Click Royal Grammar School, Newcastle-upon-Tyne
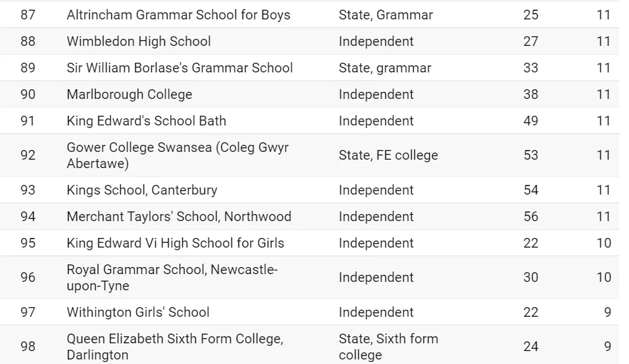Viewport: 629px width, 364px height. tap(172, 277)
